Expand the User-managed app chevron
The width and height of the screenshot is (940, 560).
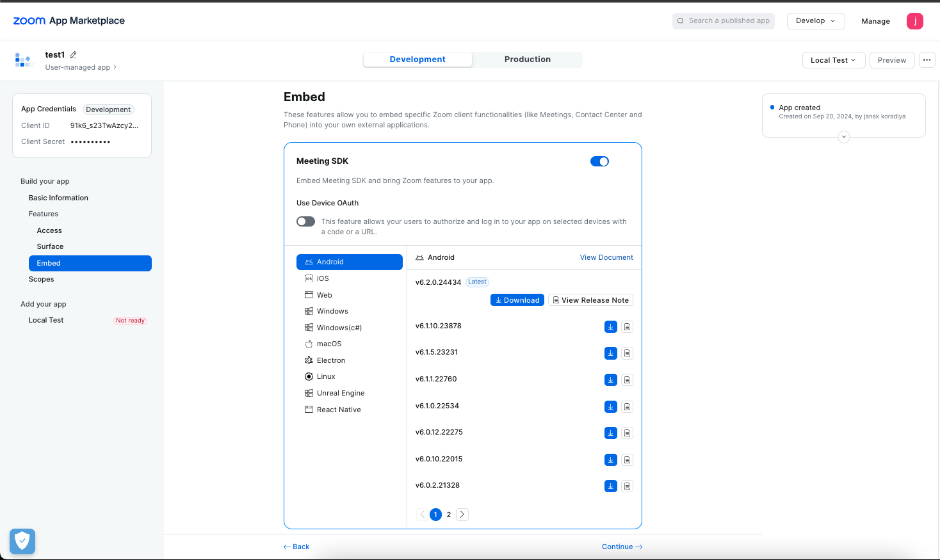click(x=115, y=67)
